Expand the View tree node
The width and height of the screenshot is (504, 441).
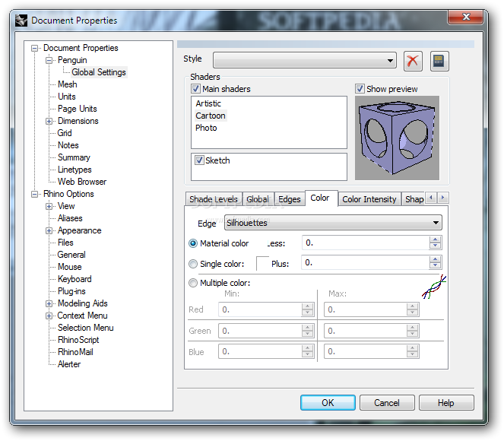[49, 206]
